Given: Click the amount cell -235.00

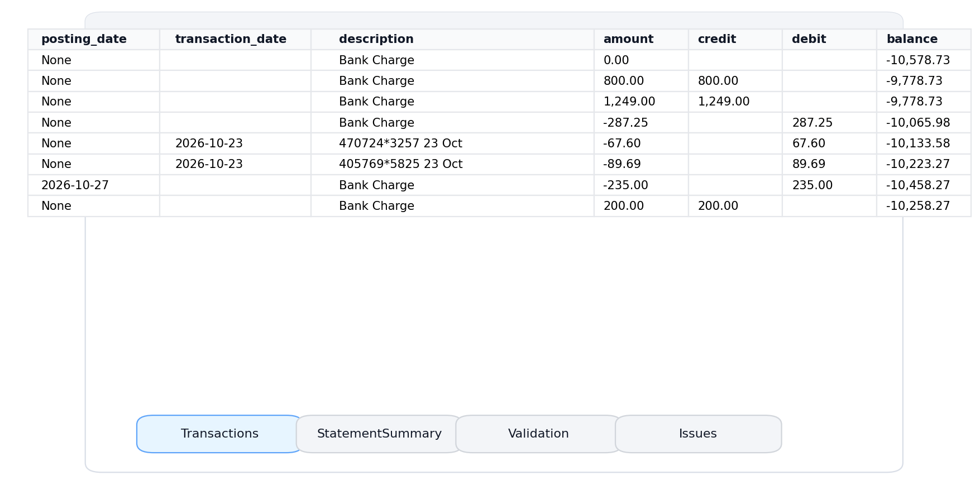Looking at the screenshot, I should 641,185.
